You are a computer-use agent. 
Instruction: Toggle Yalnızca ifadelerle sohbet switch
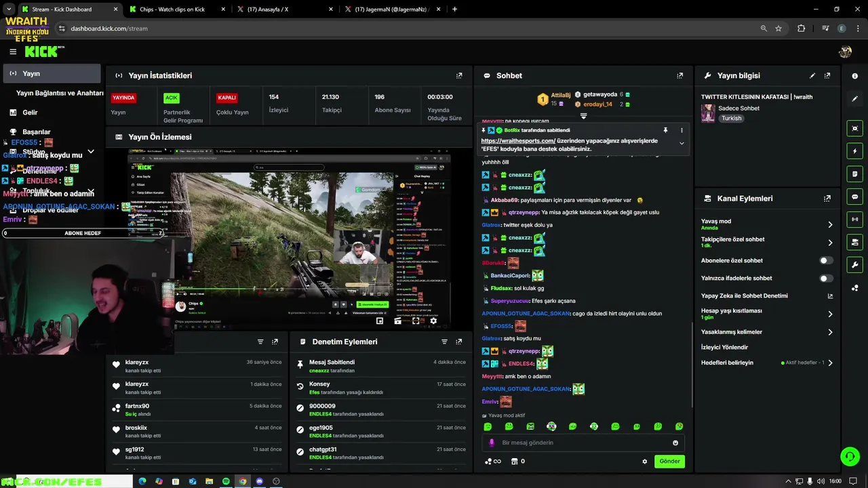[x=826, y=278]
